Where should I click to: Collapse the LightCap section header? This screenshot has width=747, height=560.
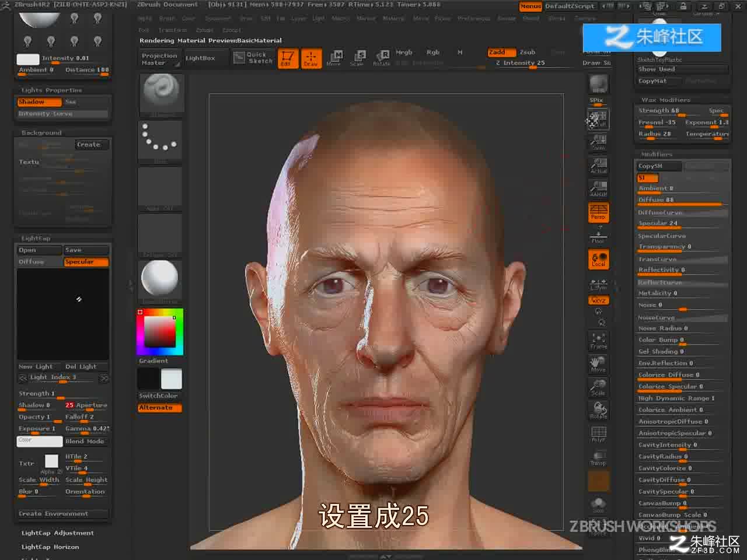click(36, 239)
